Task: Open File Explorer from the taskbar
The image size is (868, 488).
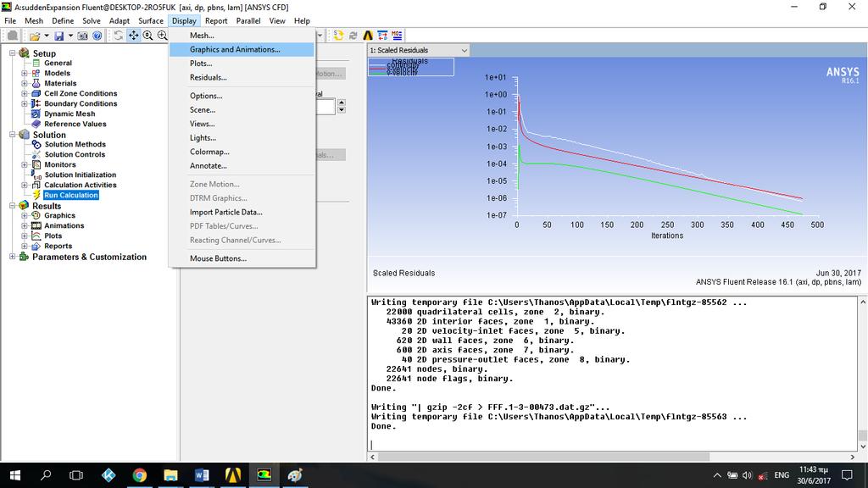Action: click(x=170, y=475)
